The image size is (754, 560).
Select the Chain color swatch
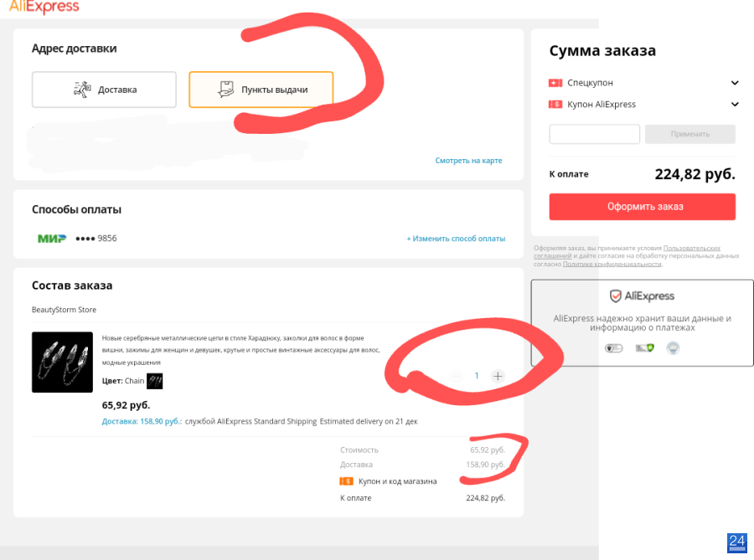click(155, 382)
